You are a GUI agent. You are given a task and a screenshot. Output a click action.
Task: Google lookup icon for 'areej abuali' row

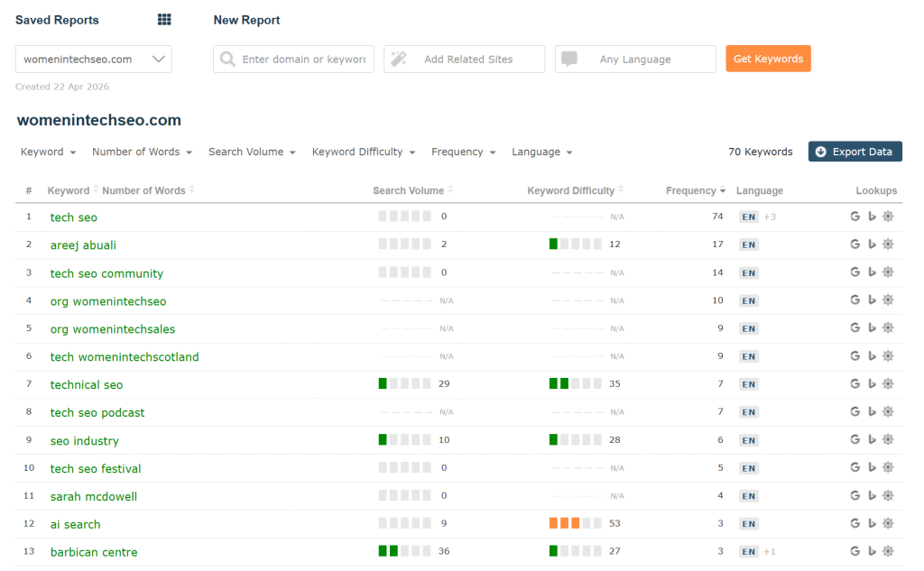(855, 244)
